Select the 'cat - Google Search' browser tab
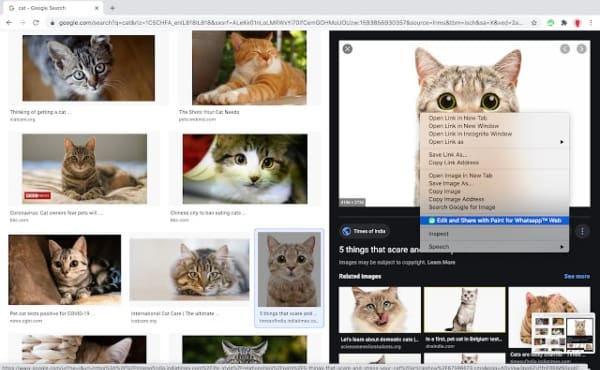The image size is (600, 370). coord(53,8)
